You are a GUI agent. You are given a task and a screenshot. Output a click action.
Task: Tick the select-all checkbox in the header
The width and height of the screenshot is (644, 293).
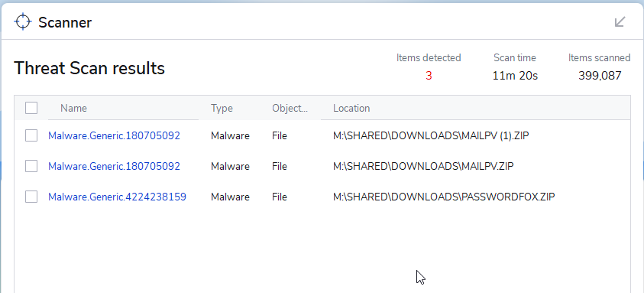(31, 108)
